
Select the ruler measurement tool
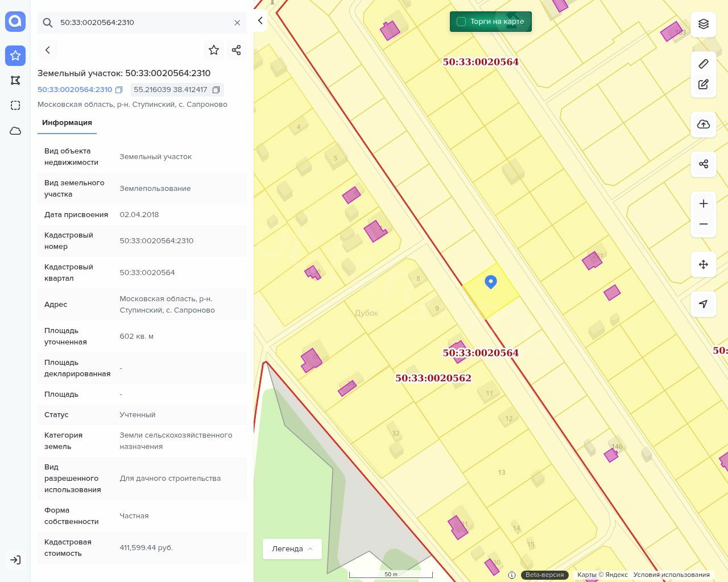[x=704, y=64]
